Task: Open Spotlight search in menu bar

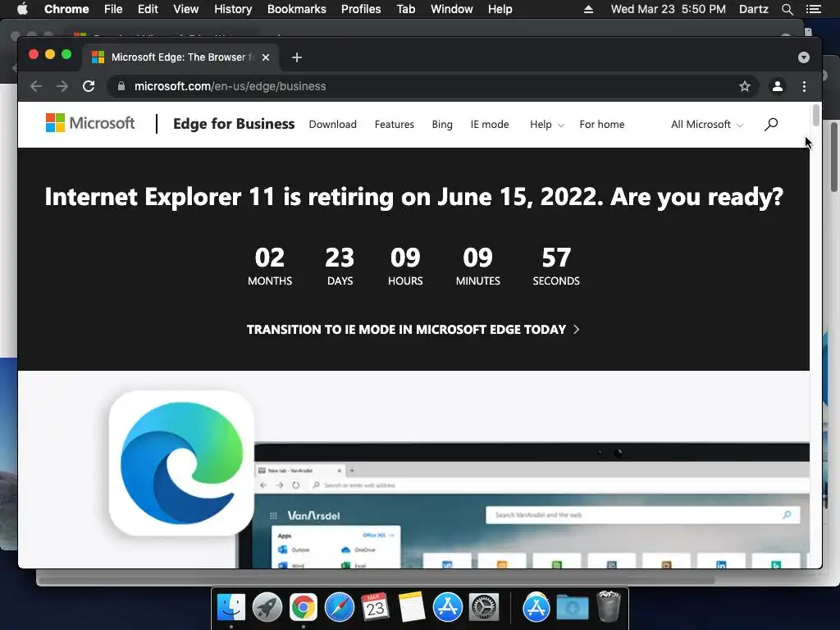Action: (787, 9)
